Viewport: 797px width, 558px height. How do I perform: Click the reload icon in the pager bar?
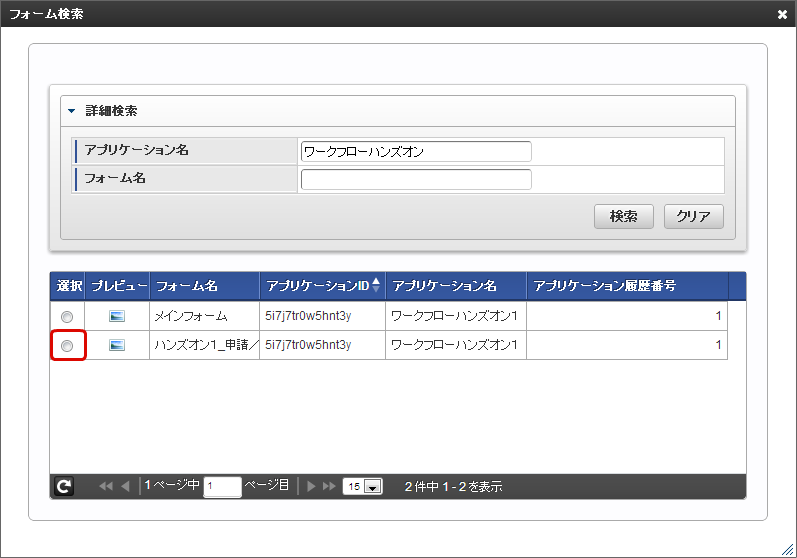[63, 486]
